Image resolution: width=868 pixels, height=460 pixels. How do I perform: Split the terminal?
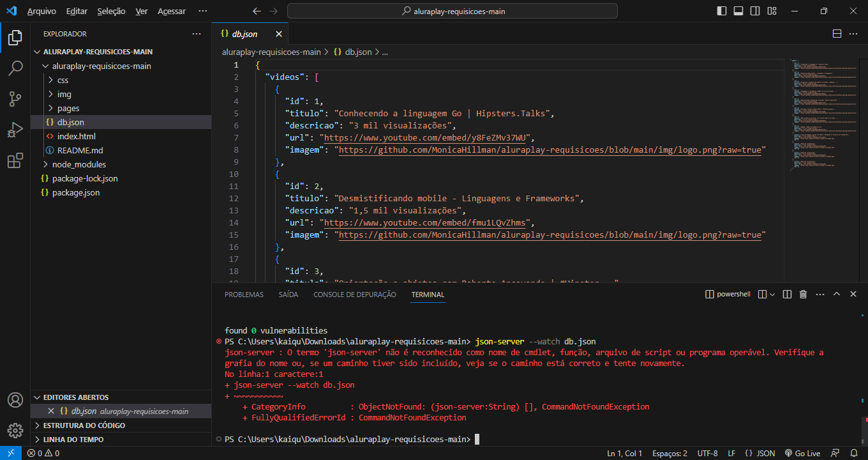[x=787, y=295]
